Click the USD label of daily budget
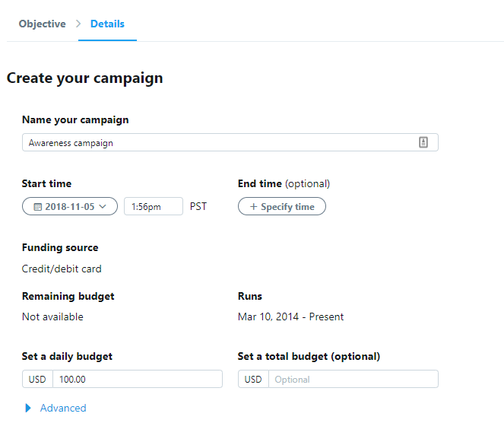Image resolution: width=504 pixels, height=423 pixels. [37, 379]
